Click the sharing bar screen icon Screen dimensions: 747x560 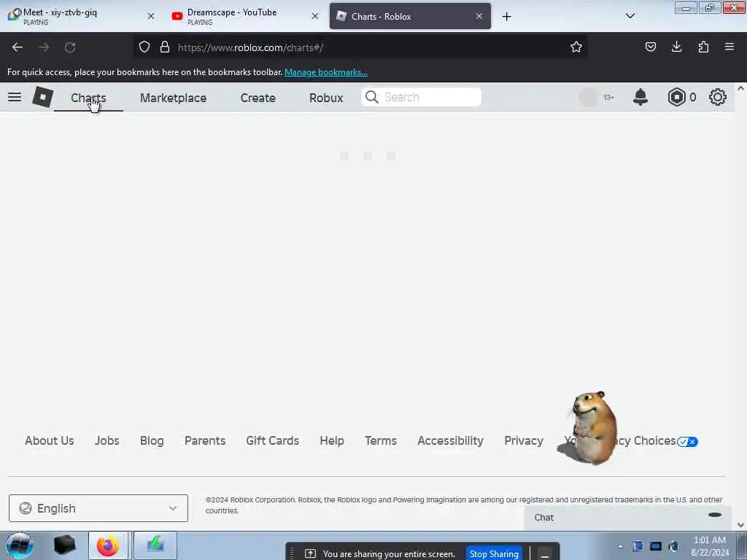[311, 553]
